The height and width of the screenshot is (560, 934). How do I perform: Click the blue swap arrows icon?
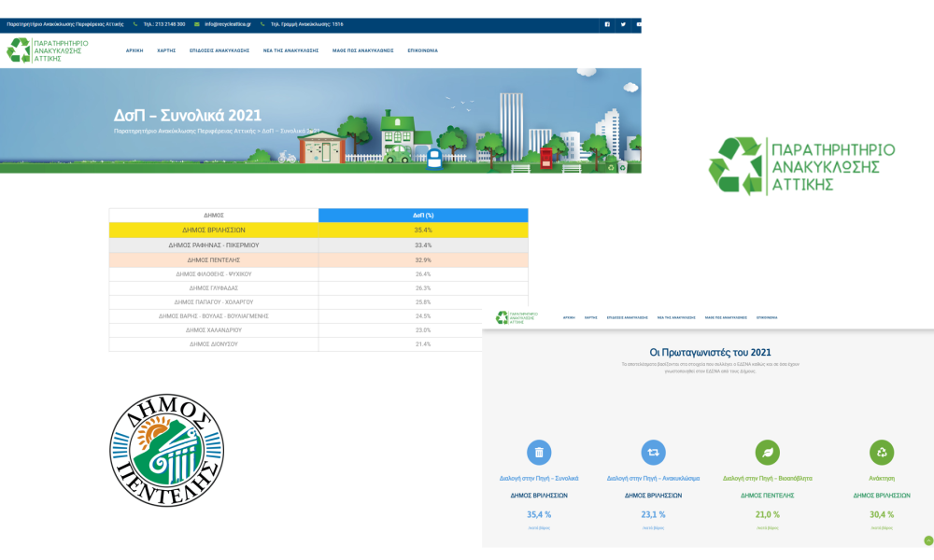point(653,453)
